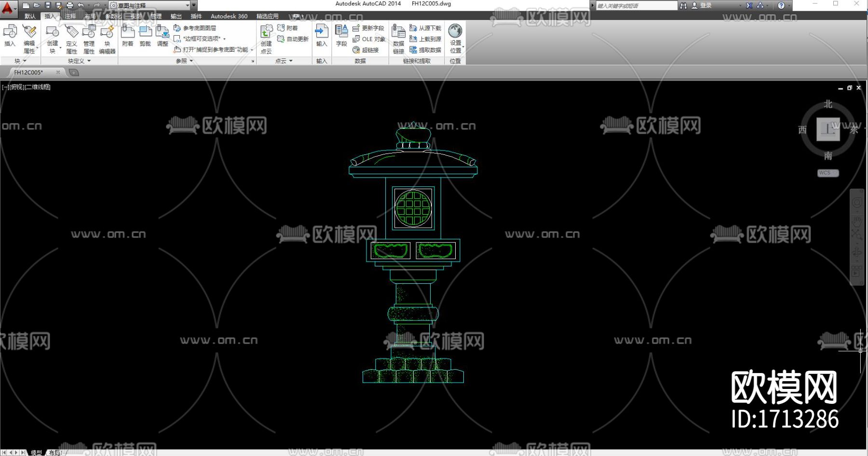Save the drawing with the floppy disk icon
Image resolution: width=868 pixels, height=456 pixels.
click(48, 5)
